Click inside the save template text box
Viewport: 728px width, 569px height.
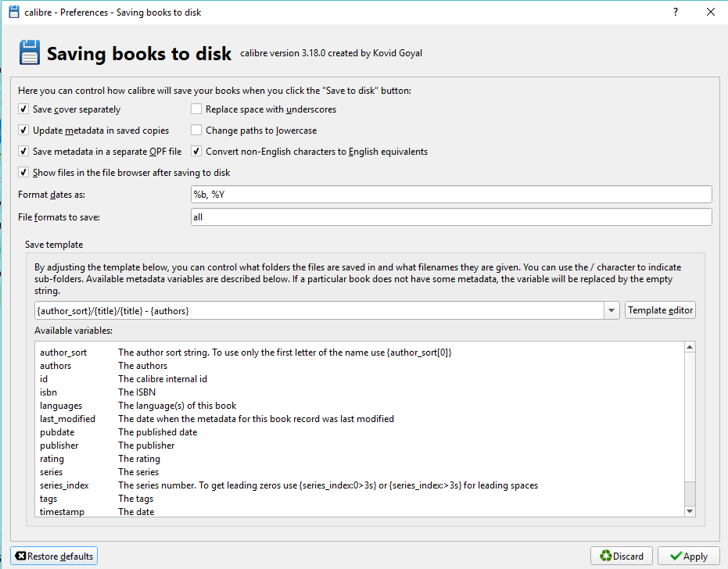(x=317, y=310)
